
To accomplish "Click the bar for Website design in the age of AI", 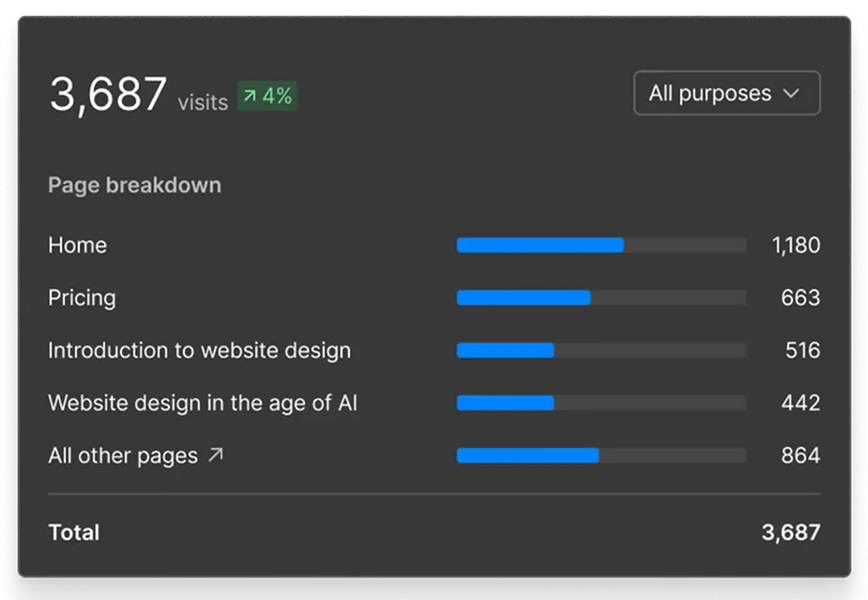I will point(507,403).
